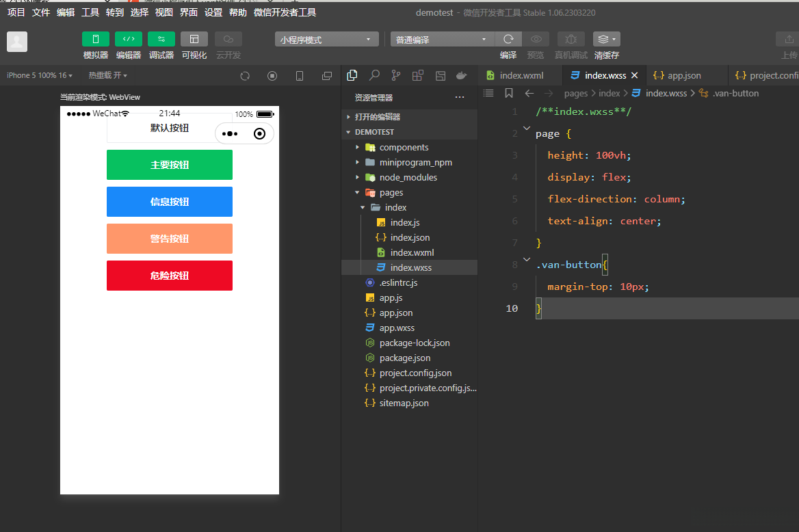Click the compile refresh icon (编译)
The image size is (799, 532).
click(508, 40)
